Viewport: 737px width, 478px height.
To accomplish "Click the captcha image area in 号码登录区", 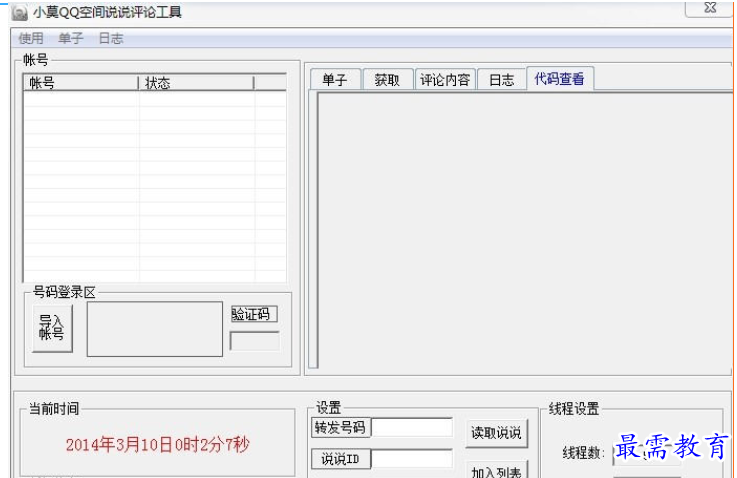I will tap(155, 329).
